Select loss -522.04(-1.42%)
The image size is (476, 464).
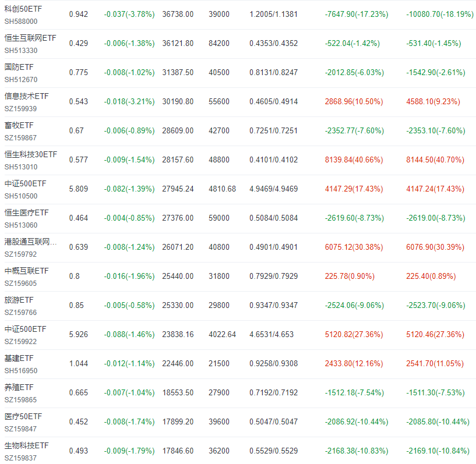[352, 43]
